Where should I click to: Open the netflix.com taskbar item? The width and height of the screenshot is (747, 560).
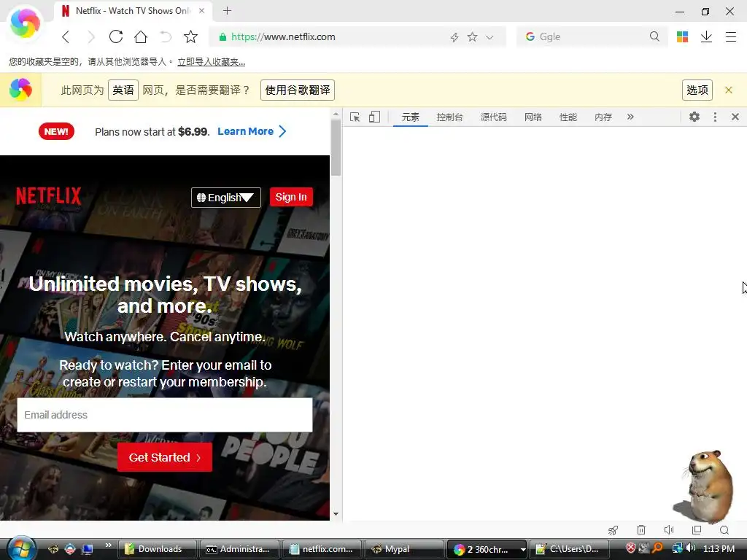(321, 549)
